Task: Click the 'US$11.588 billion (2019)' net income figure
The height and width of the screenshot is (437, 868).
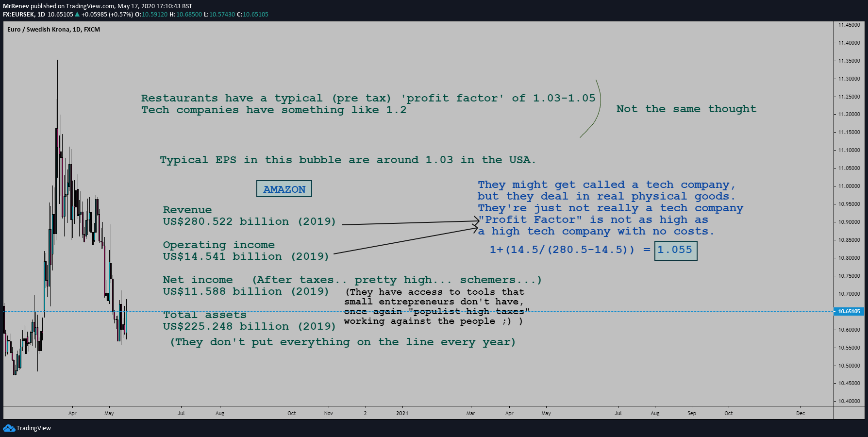Action: coord(246,291)
